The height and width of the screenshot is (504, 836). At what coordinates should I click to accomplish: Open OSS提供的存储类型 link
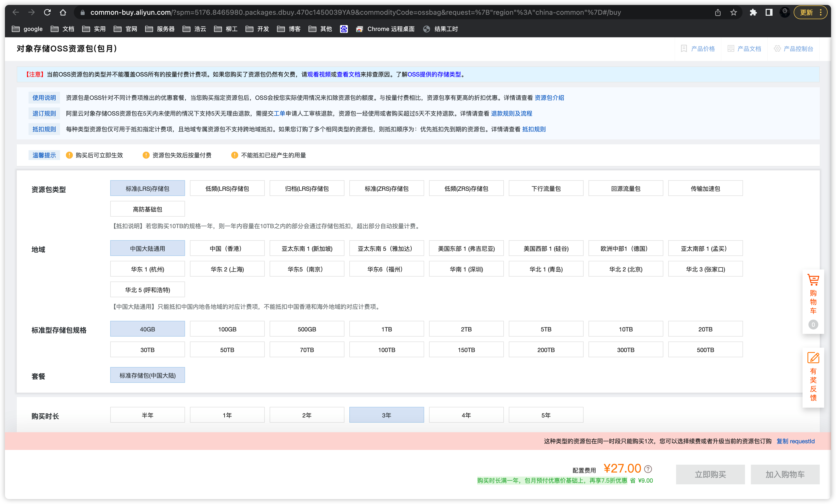[434, 74]
